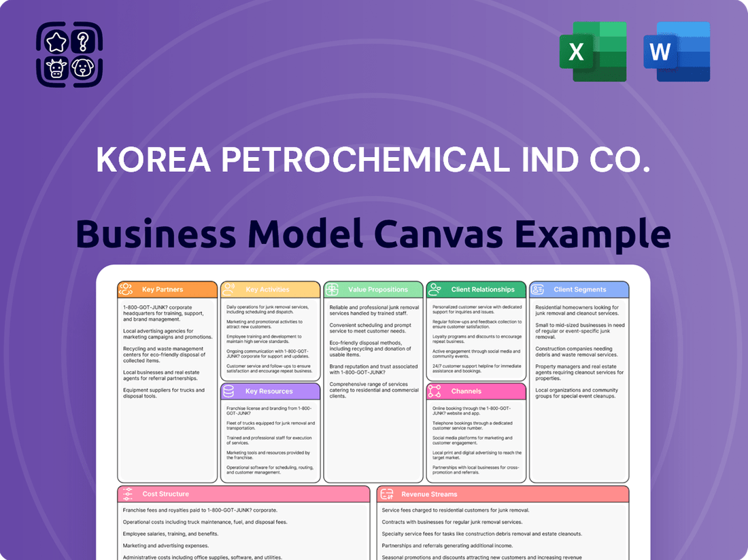Select the Key Activities header

271,290
